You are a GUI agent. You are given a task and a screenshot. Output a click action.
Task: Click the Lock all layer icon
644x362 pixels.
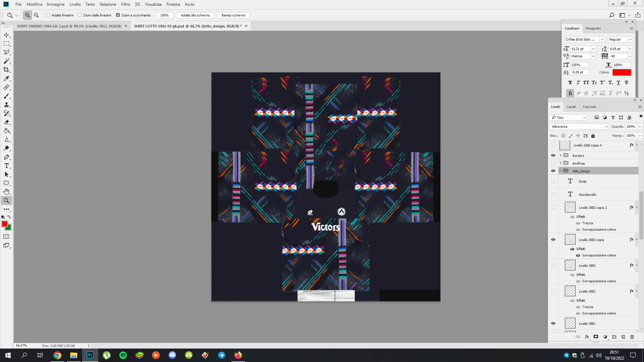(x=593, y=136)
